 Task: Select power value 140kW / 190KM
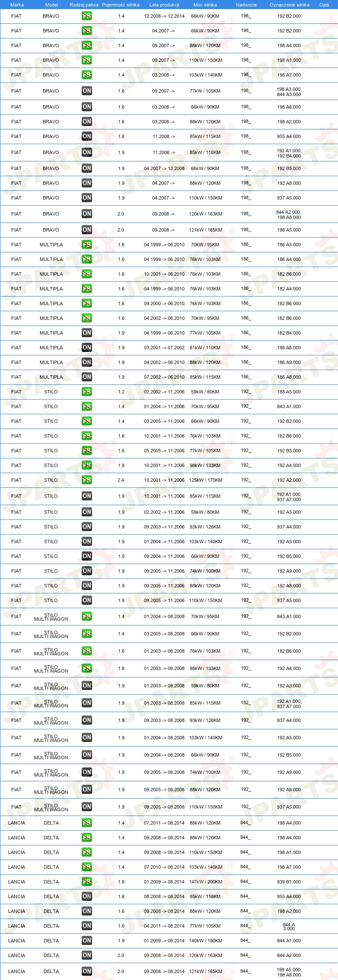[206, 941]
